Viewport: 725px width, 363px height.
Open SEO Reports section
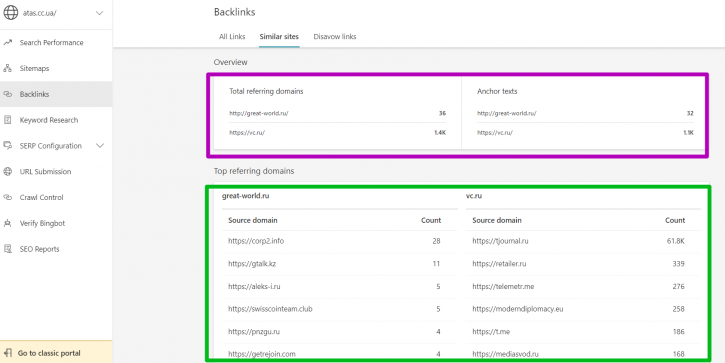point(39,249)
